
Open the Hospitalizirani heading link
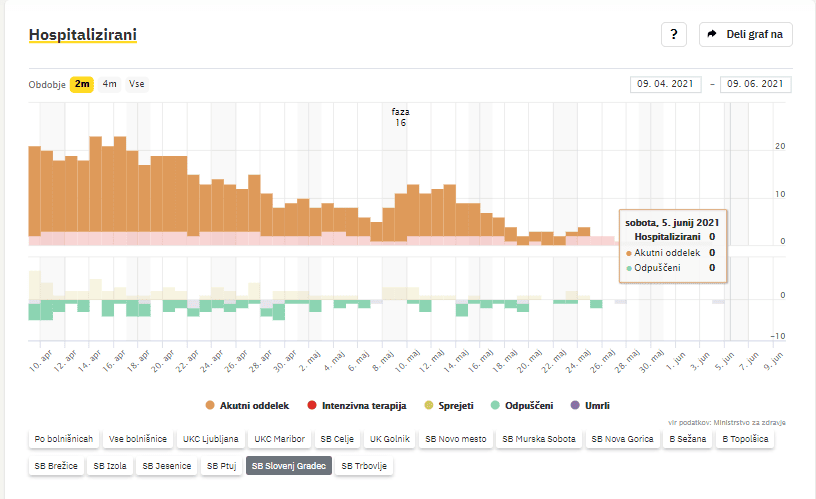point(83,35)
